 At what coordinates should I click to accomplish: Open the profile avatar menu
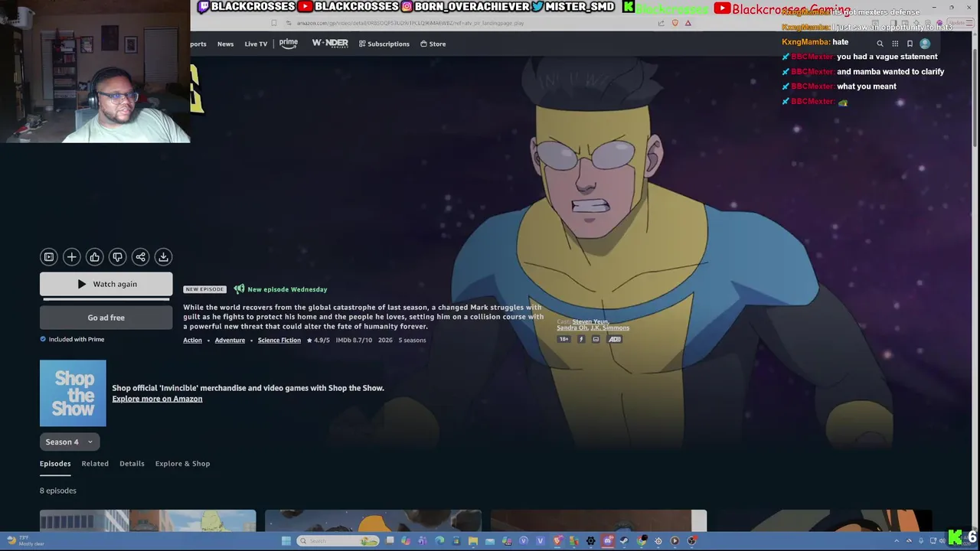tap(925, 44)
